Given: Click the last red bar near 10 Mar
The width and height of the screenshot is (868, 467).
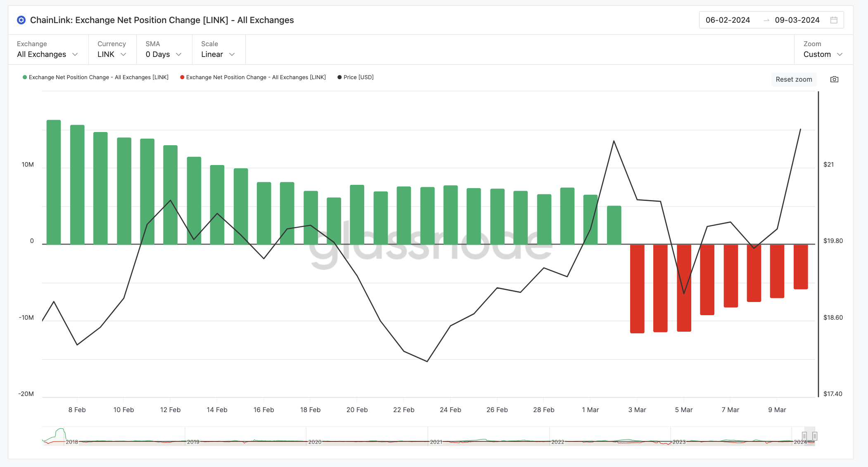Looking at the screenshot, I should (801, 267).
